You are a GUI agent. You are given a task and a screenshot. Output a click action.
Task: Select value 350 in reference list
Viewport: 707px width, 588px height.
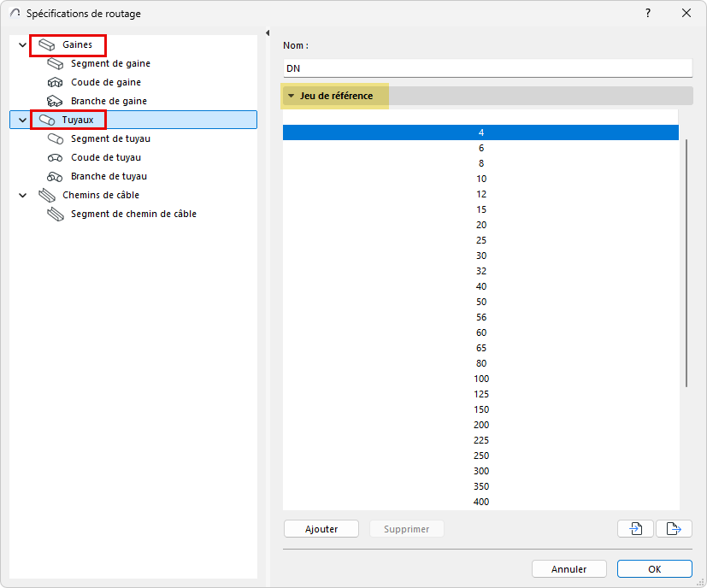(480, 486)
